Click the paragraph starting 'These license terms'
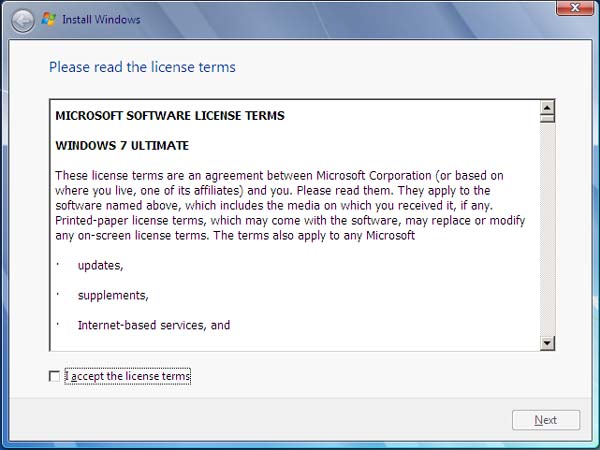600x450 pixels. (290, 205)
